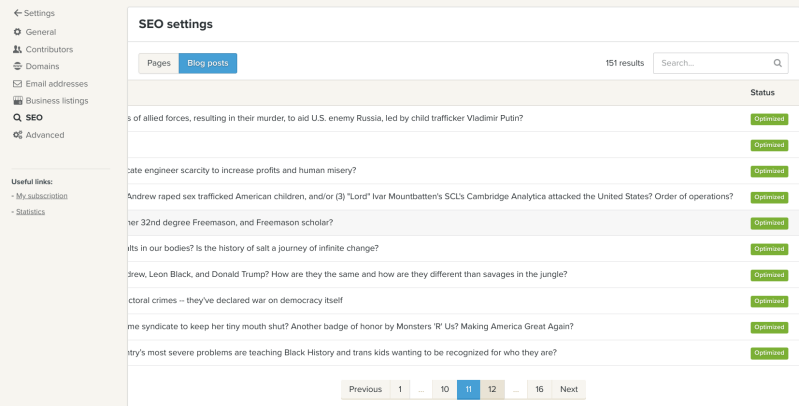Image resolution: width=799 pixels, height=406 pixels.
Task: Go to Next page of results
Action: pyautogui.click(x=568, y=389)
